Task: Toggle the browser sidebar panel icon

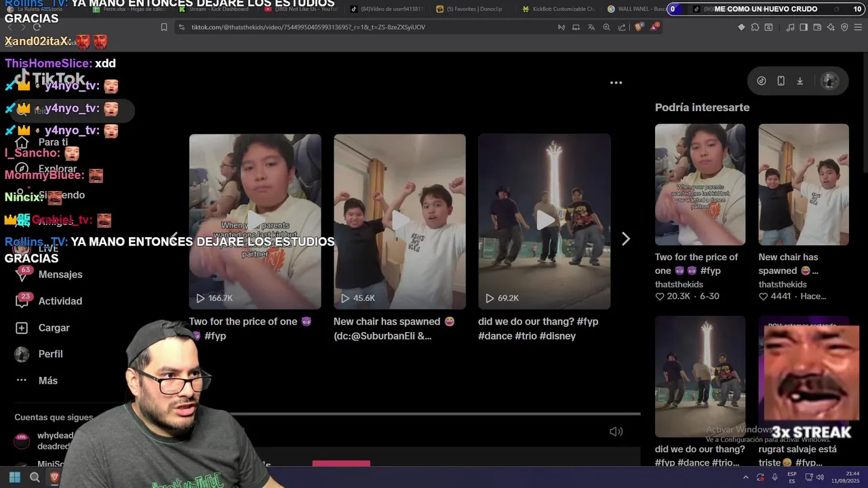Action: pyautogui.click(x=804, y=27)
